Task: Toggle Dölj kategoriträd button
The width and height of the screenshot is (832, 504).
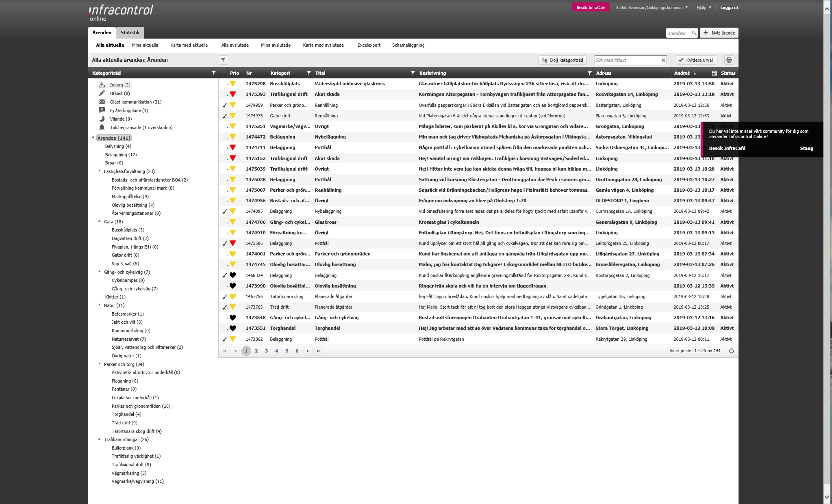Action: 563,60
